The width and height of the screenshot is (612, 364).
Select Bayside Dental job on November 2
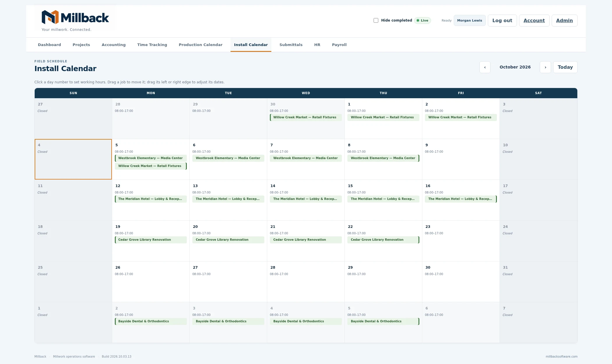tap(151, 321)
